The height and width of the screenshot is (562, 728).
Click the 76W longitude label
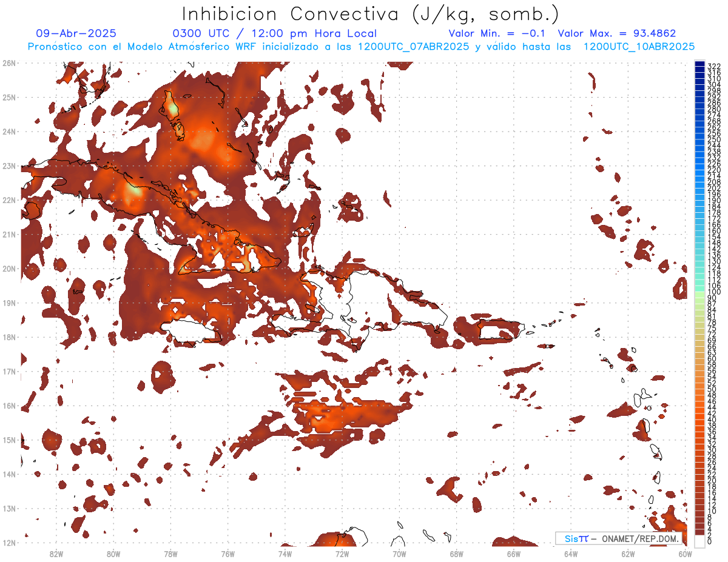point(227,554)
